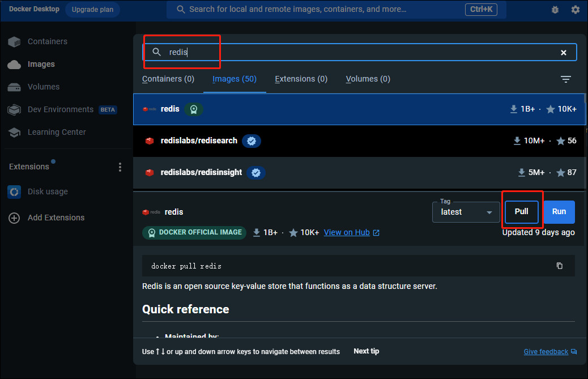The width and height of the screenshot is (588, 379).
Task: Open the settings gear icon
Action: (x=575, y=10)
